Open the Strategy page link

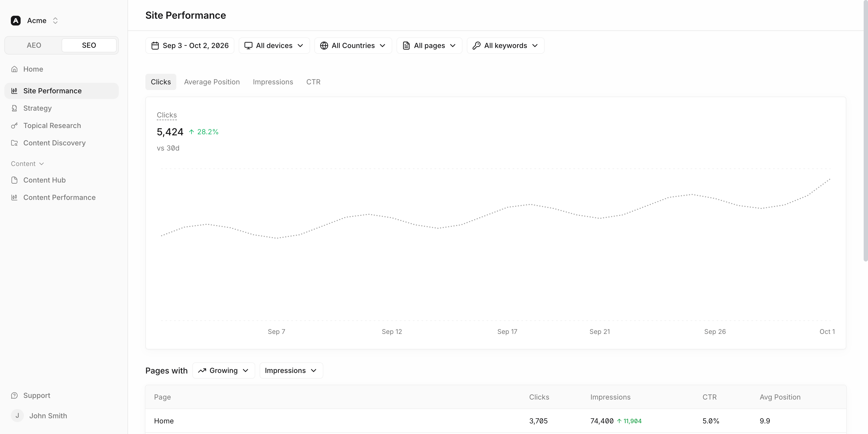61,108
